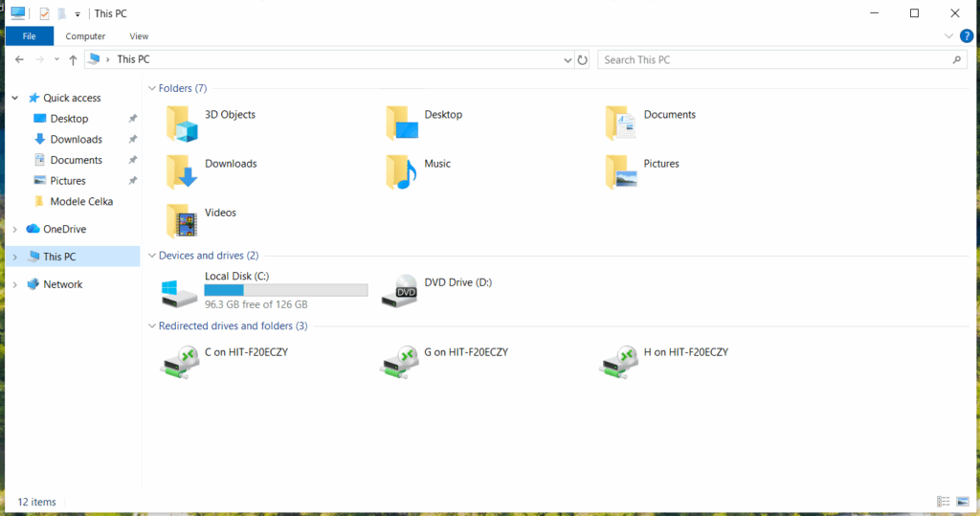This screenshot has width=980, height=516.
Task: Click the Properties icon in quick access toolbar
Action: 44,13
